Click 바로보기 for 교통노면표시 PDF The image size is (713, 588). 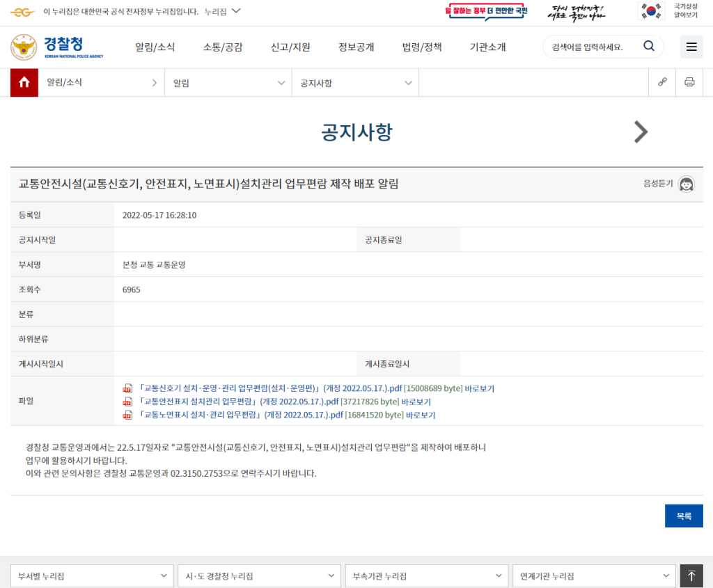pos(420,415)
